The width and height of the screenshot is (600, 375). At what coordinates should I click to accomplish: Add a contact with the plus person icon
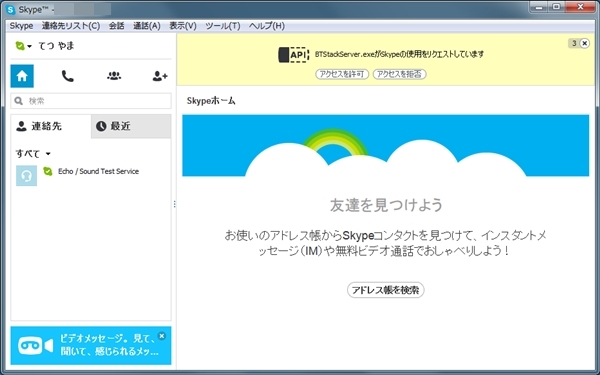click(160, 76)
